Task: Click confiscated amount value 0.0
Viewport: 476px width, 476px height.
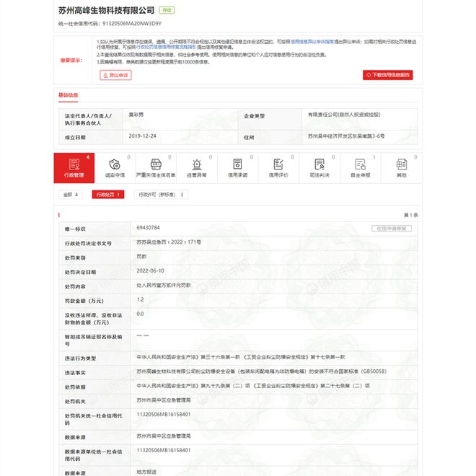Action: pos(140,314)
